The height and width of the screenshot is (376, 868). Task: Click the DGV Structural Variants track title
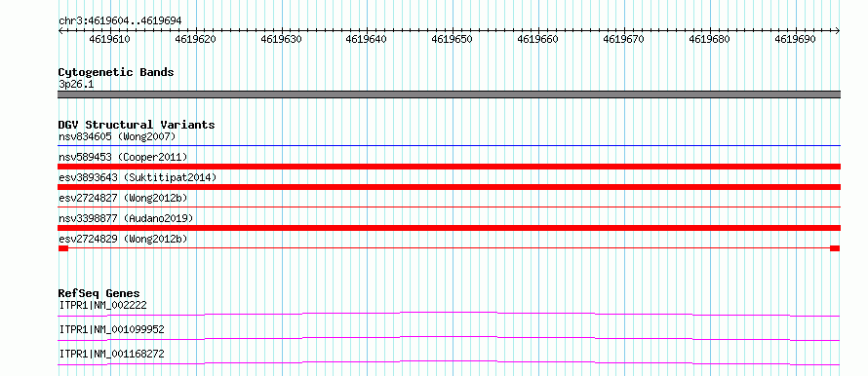(x=137, y=125)
